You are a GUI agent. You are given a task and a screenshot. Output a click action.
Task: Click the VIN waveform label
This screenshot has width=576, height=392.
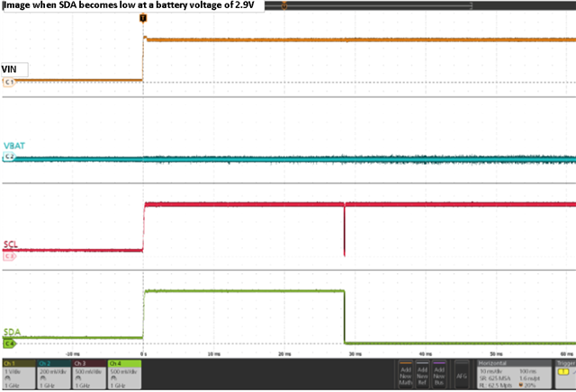[9, 69]
